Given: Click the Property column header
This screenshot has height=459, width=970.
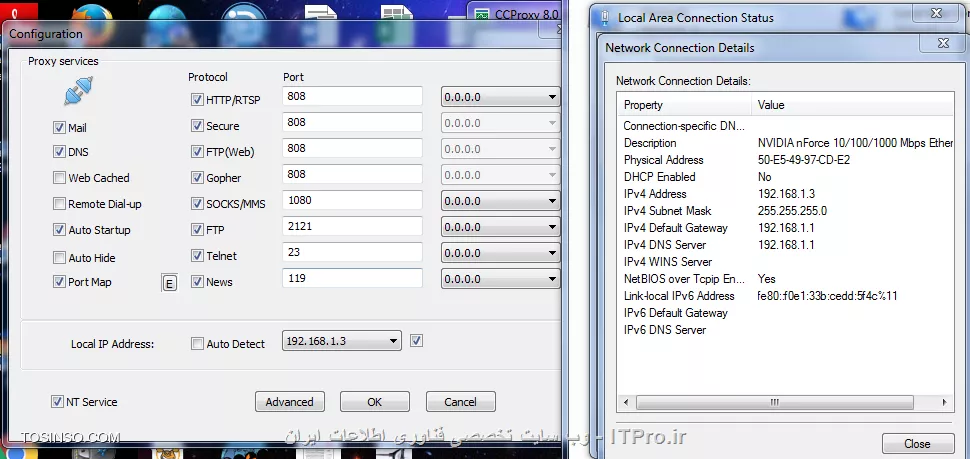Looking at the screenshot, I should [684, 105].
